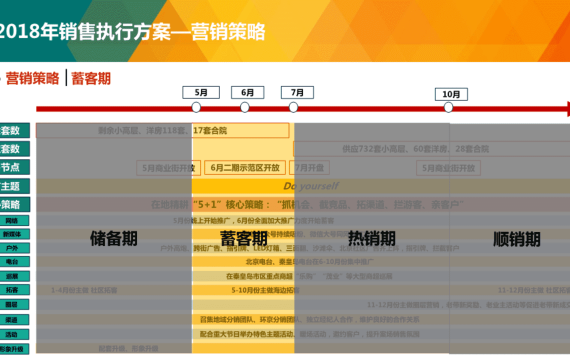The height and width of the screenshot is (360, 570).
Task: Click the 5-10月份主做海边拓客 text
Action: [266, 290]
